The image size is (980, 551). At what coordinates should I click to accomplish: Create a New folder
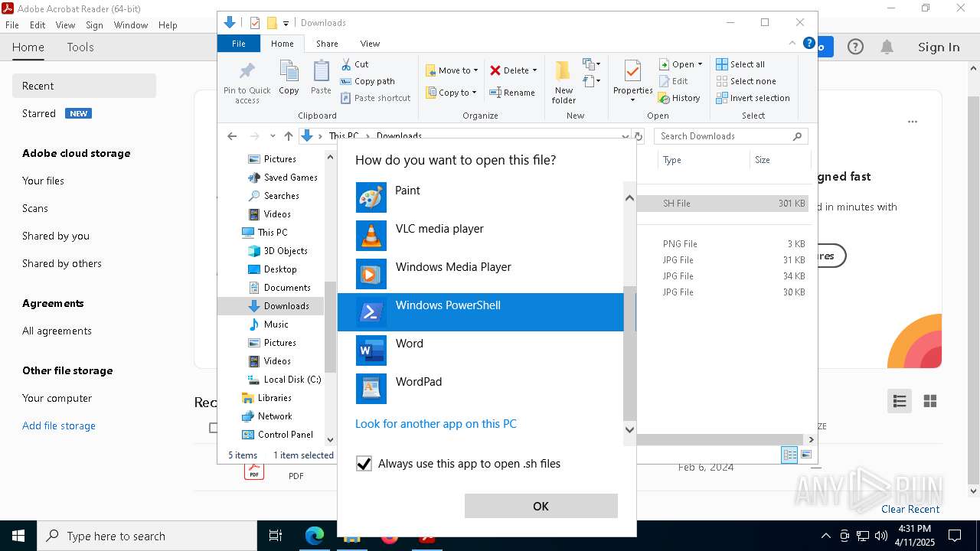point(563,82)
